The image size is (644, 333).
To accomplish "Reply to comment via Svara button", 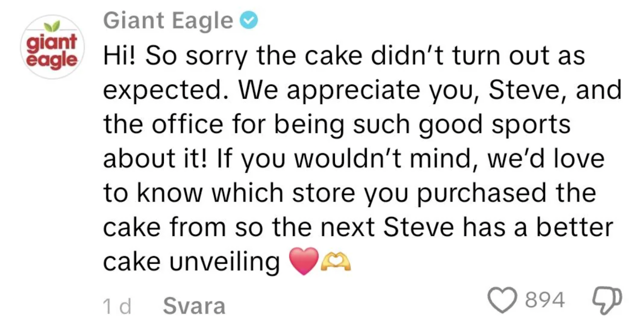I will pos(194,306).
